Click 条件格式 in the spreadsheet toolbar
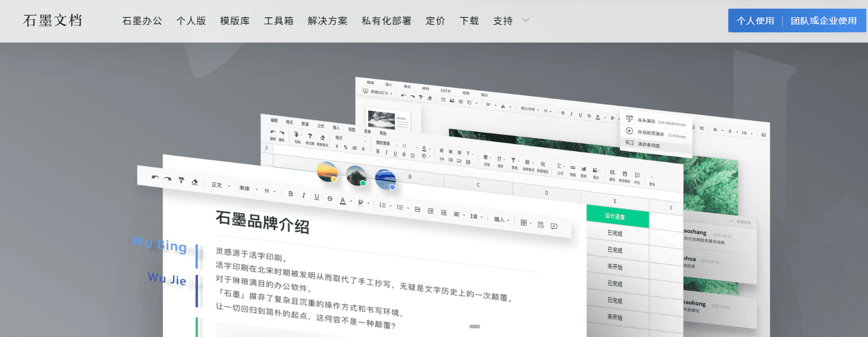This screenshot has height=337, width=868. [528, 166]
